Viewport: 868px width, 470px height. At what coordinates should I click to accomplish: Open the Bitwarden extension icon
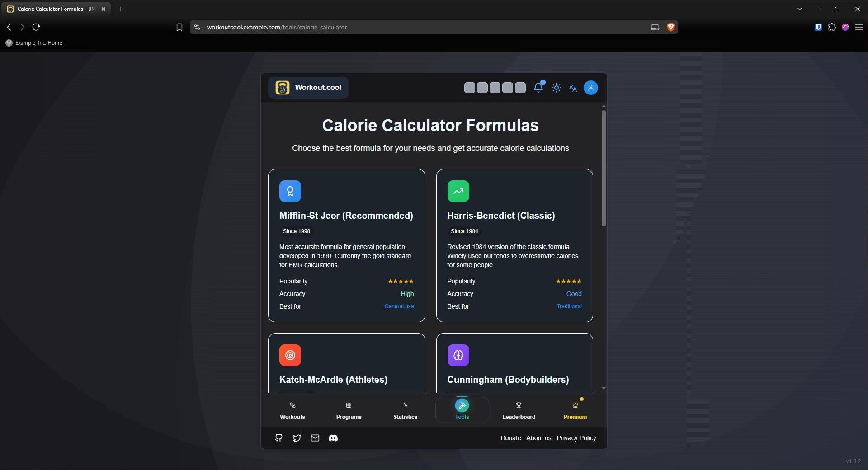pos(818,27)
